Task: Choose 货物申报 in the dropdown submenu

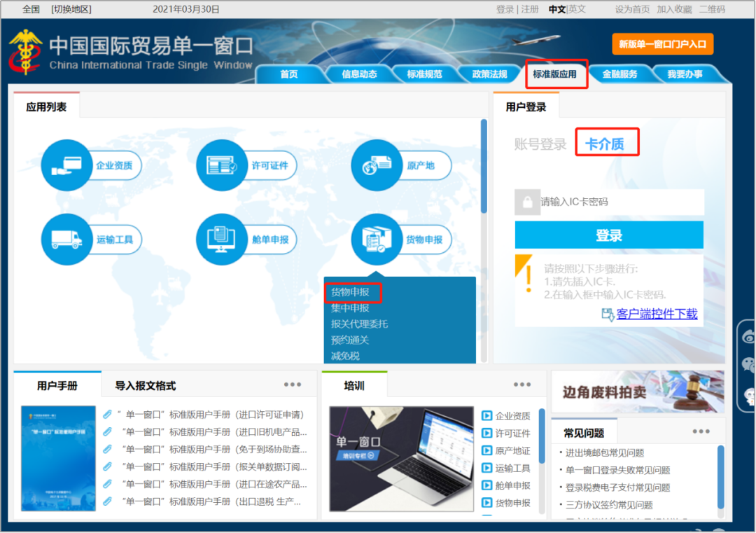Action: coord(350,292)
